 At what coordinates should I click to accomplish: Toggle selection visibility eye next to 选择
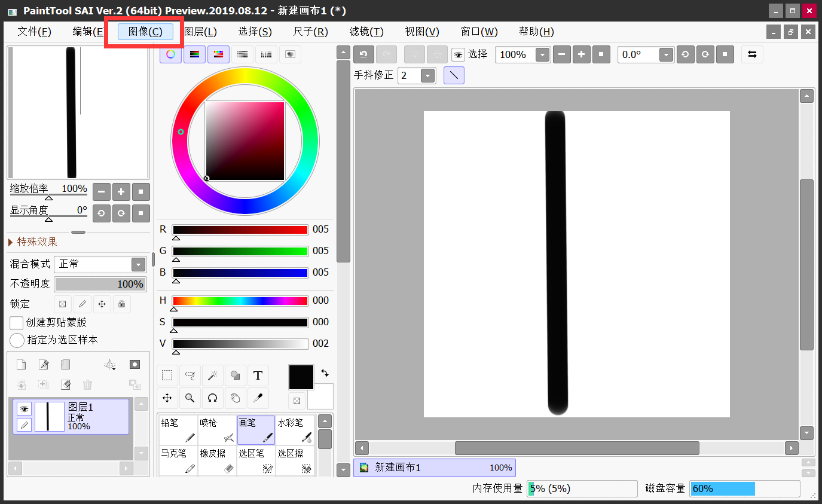(458, 55)
